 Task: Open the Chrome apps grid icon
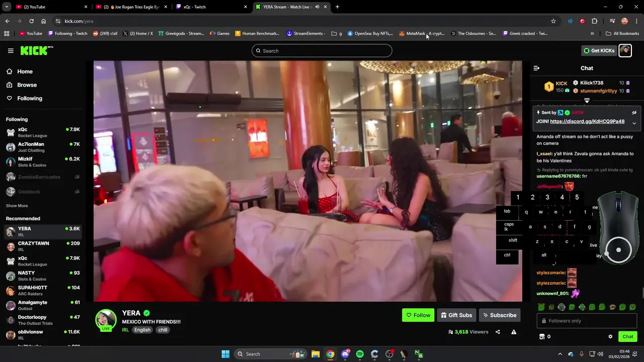(7, 34)
